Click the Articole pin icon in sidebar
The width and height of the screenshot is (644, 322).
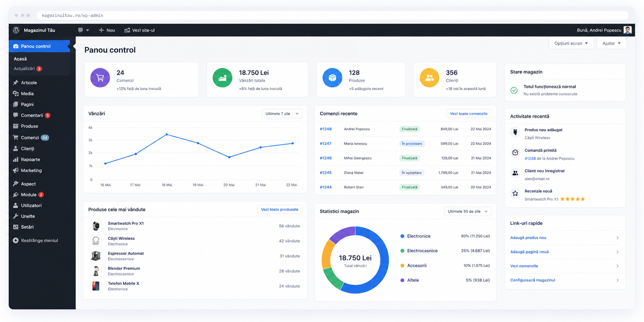coord(16,83)
